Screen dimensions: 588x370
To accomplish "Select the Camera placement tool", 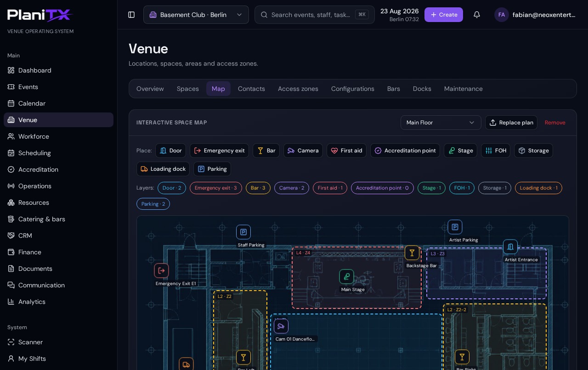I will click(x=303, y=151).
